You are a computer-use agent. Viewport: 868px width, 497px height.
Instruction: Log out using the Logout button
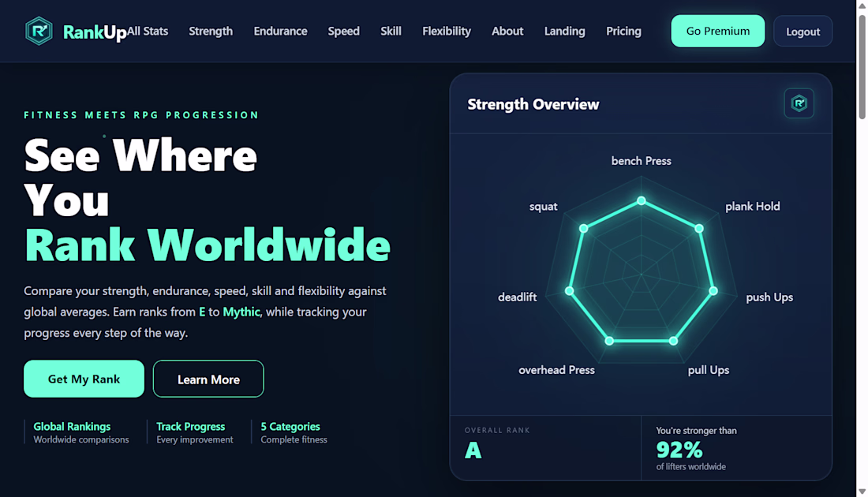(803, 32)
